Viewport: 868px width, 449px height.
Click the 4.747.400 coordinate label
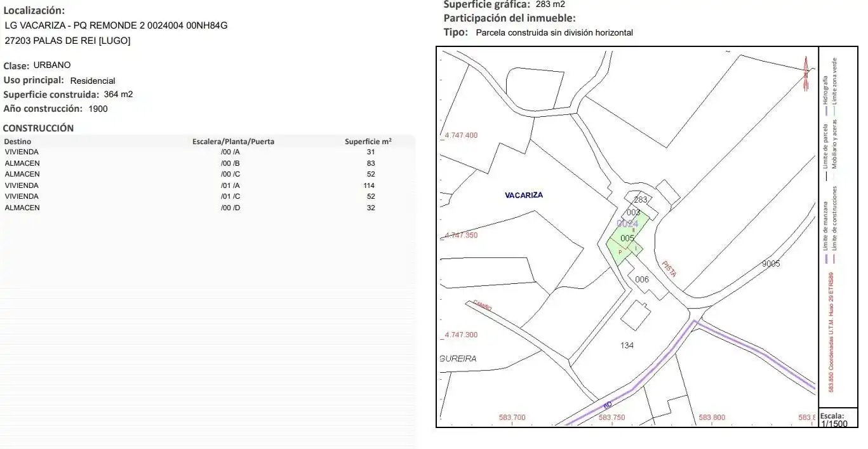(460, 135)
